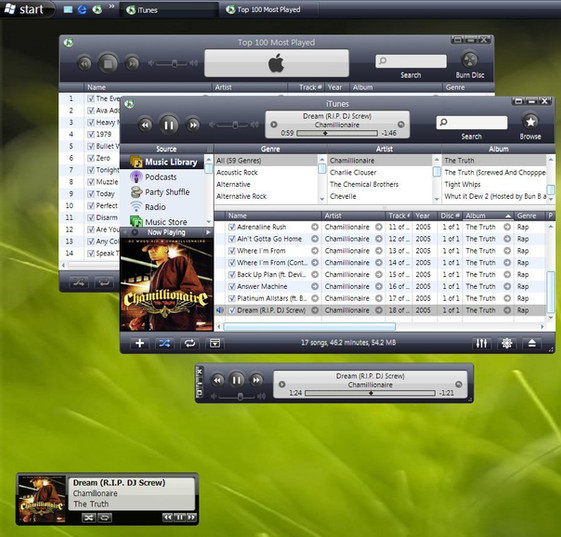The height and width of the screenshot is (537, 561).
Task: Select Music Library in the Source list
Action: (163, 162)
